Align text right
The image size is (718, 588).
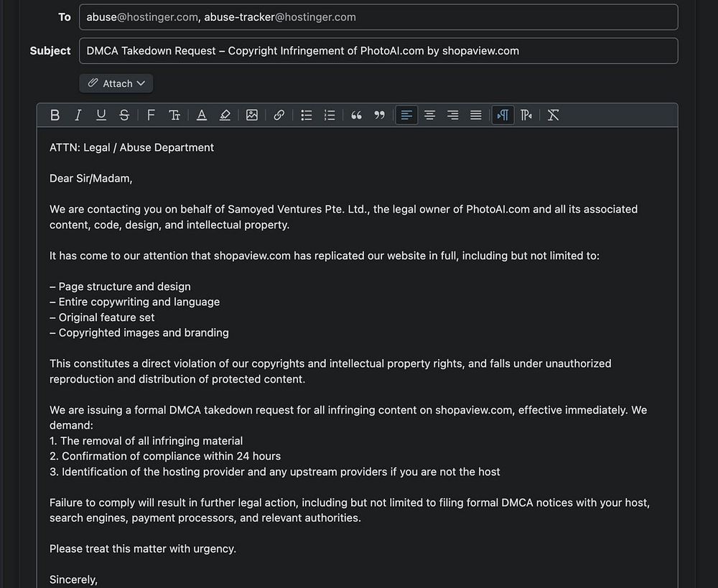point(453,115)
